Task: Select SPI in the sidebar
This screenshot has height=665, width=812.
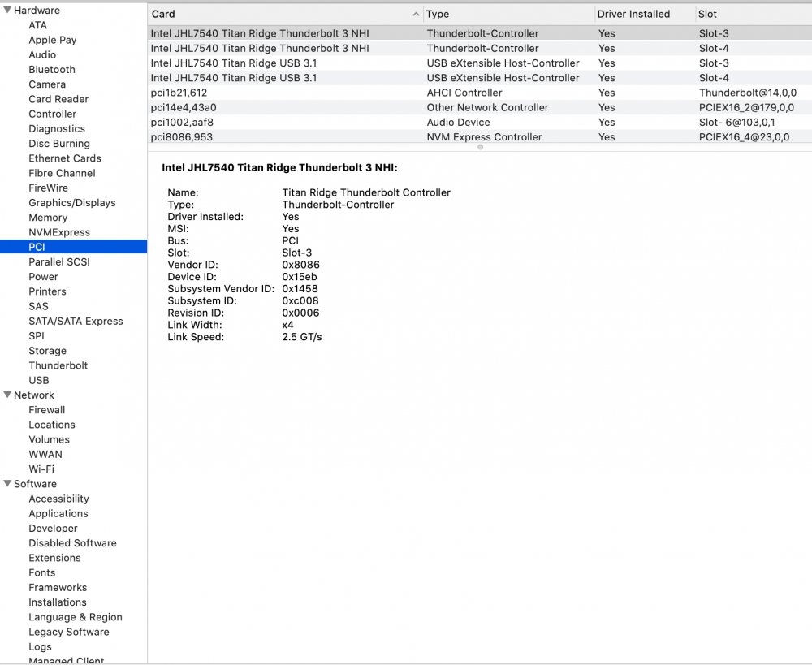Action: click(37, 335)
